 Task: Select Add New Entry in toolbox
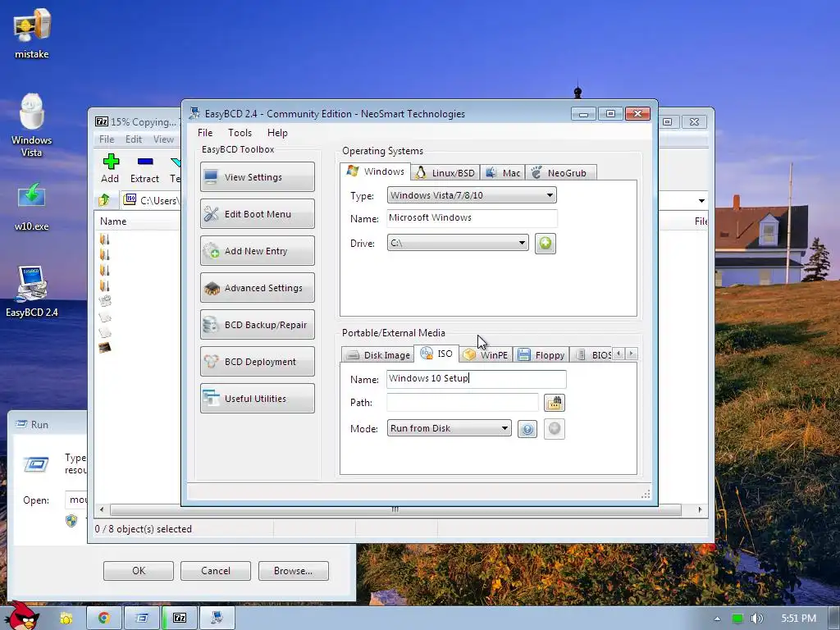(x=257, y=251)
